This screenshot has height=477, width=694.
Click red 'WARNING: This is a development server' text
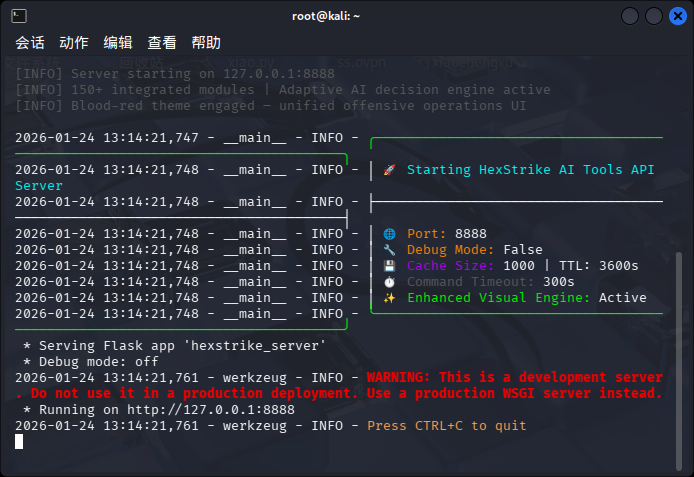tap(515, 377)
